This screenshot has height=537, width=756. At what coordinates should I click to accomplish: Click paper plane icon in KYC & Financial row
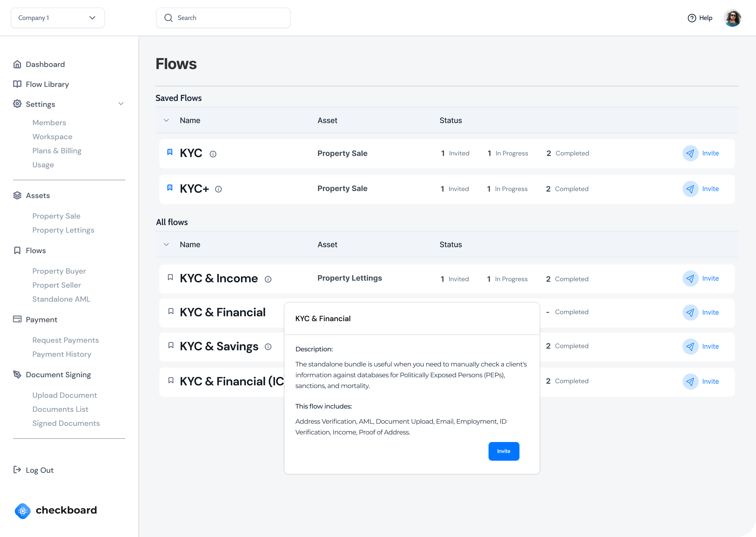[x=690, y=312]
